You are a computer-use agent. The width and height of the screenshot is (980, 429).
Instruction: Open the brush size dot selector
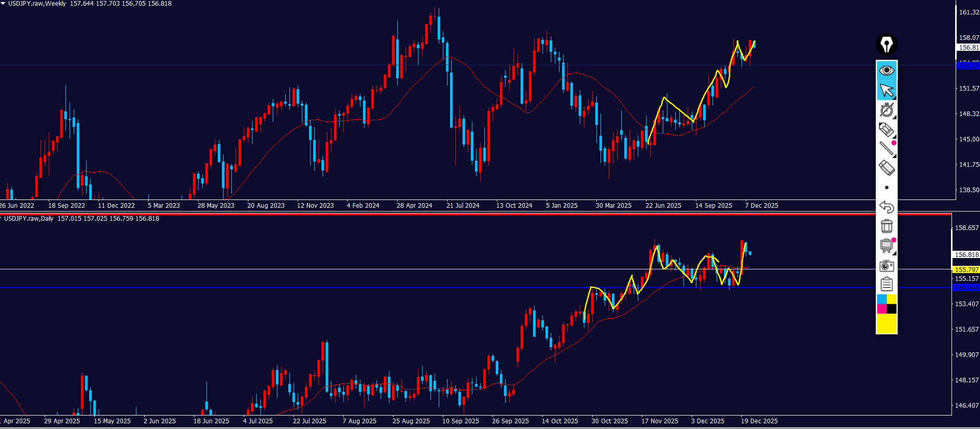887,188
